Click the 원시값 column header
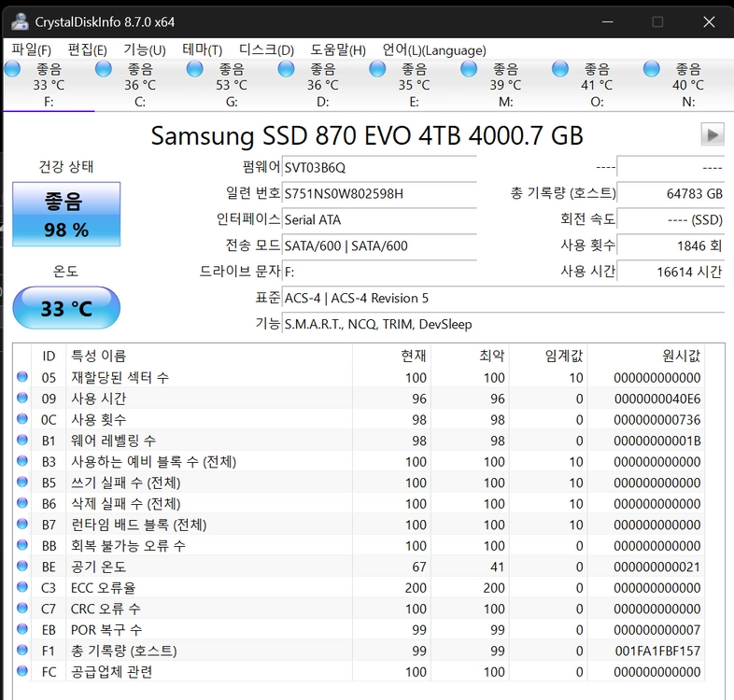734x700 pixels. [646, 356]
